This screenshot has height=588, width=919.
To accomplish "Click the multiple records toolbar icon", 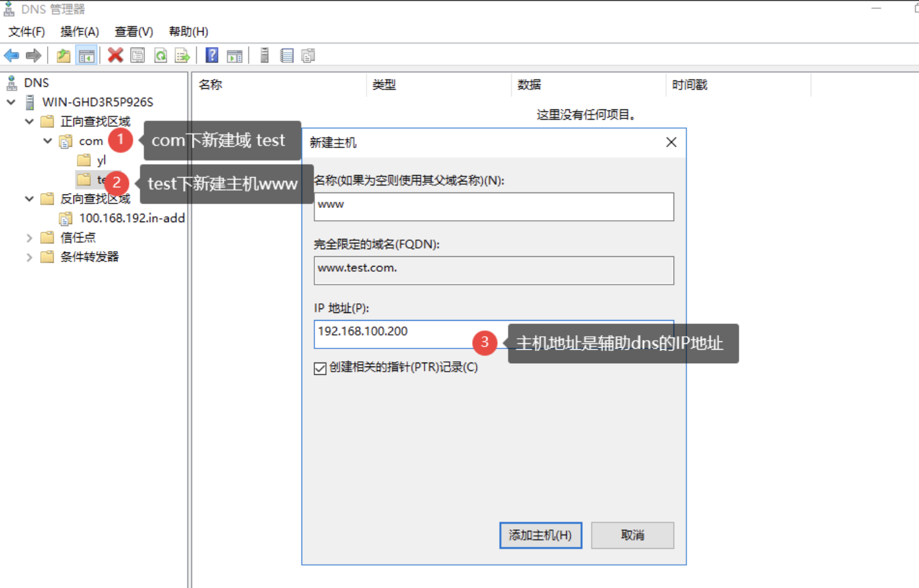I will (308, 55).
